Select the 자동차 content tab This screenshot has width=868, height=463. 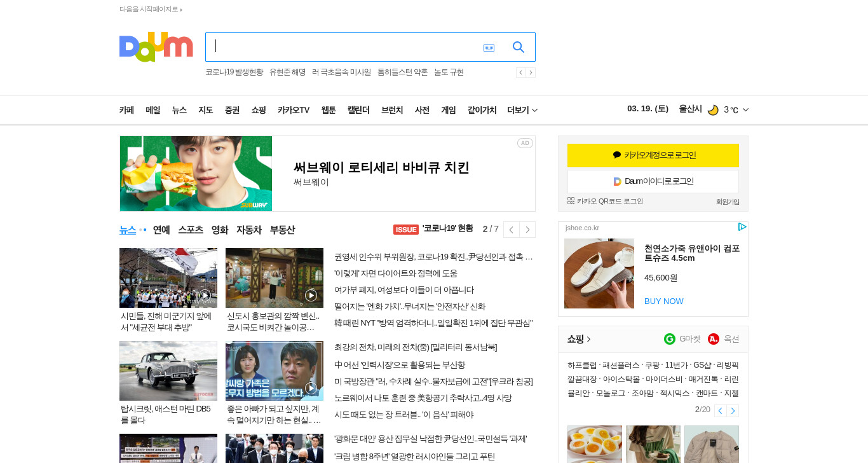(x=249, y=230)
